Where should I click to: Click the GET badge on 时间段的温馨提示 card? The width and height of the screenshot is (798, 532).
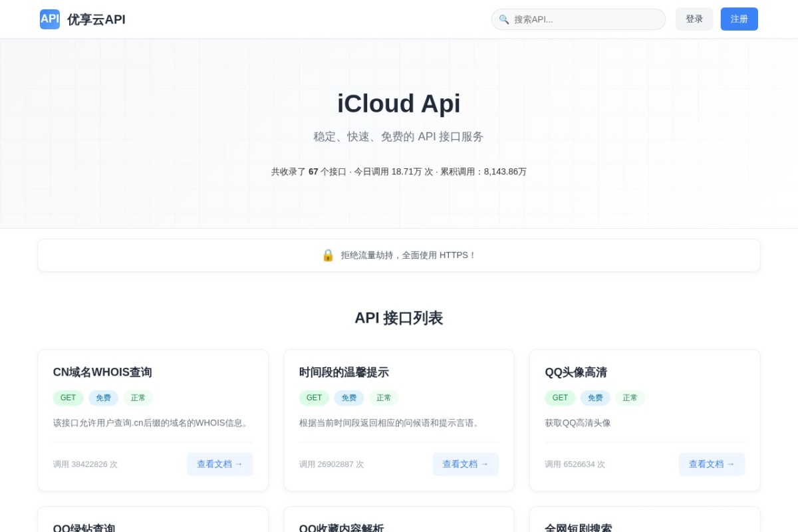314,398
